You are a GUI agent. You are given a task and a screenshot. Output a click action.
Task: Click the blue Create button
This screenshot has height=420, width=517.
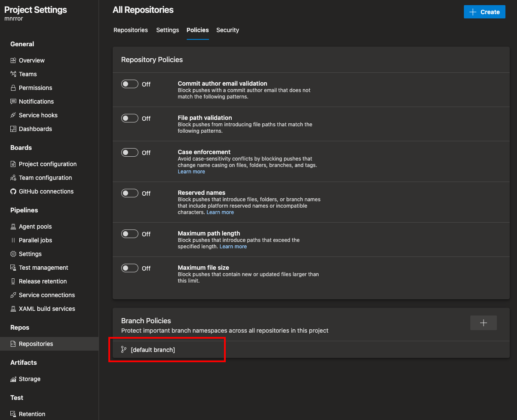(484, 12)
